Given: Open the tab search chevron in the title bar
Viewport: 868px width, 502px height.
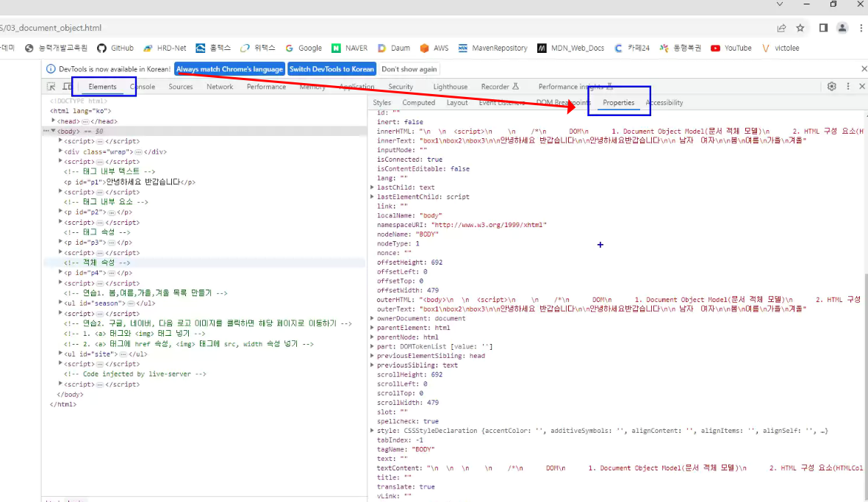Looking at the screenshot, I should (779, 4).
